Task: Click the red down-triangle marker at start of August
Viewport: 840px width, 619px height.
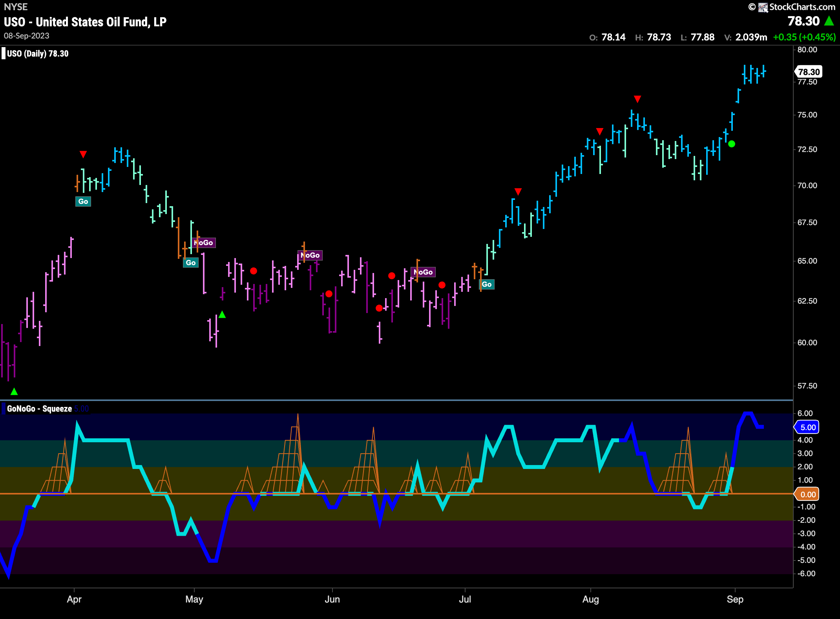Action: click(599, 131)
